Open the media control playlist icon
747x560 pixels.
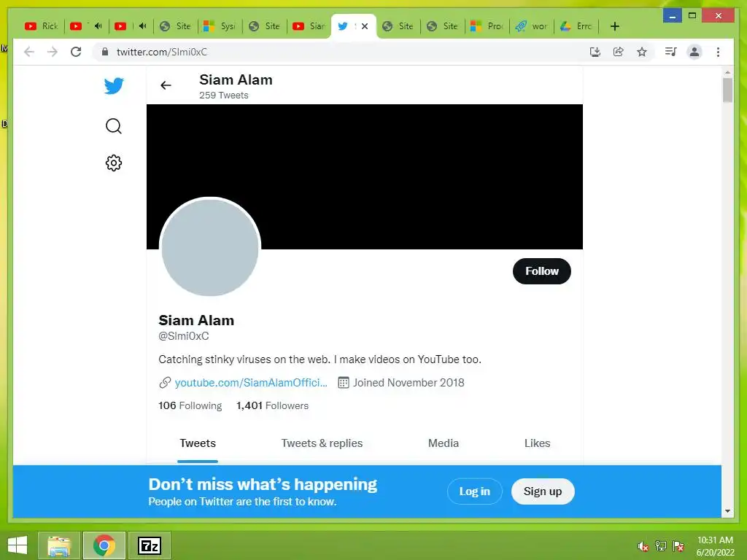click(x=671, y=52)
